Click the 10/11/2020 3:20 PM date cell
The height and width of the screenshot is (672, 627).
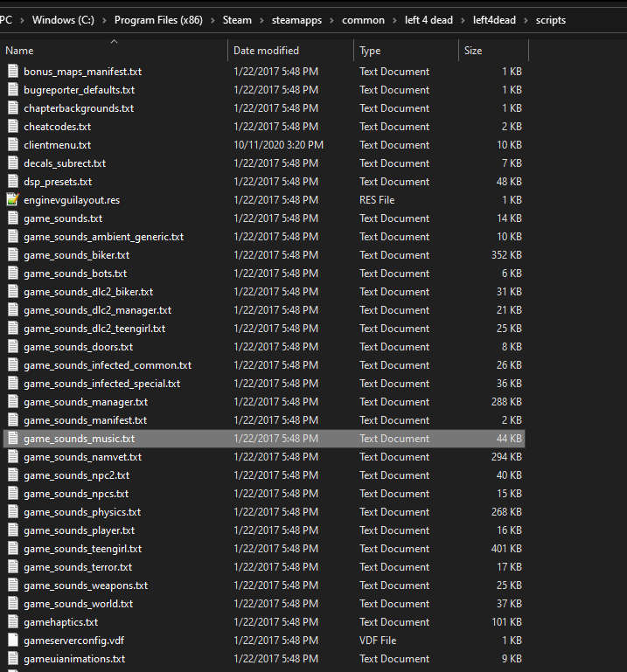tap(278, 145)
